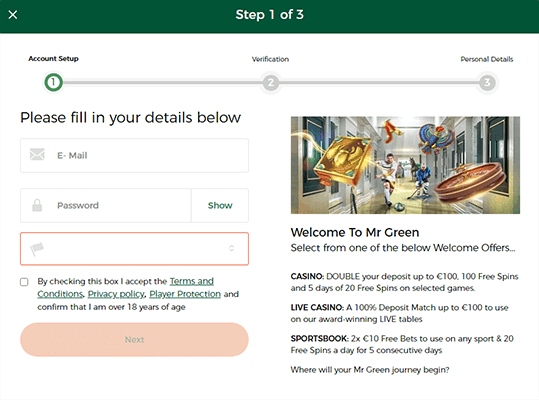Open the Player Protection link
This screenshot has width=539, height=400.
(185, 294)
